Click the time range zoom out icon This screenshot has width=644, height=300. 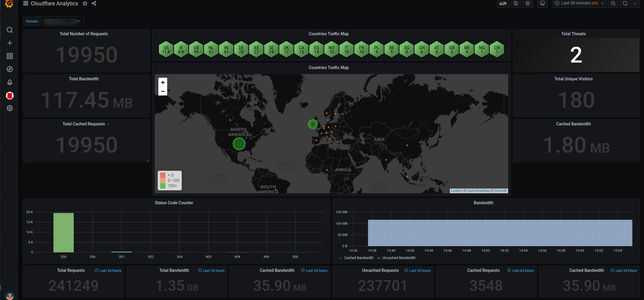click(613, 3)
